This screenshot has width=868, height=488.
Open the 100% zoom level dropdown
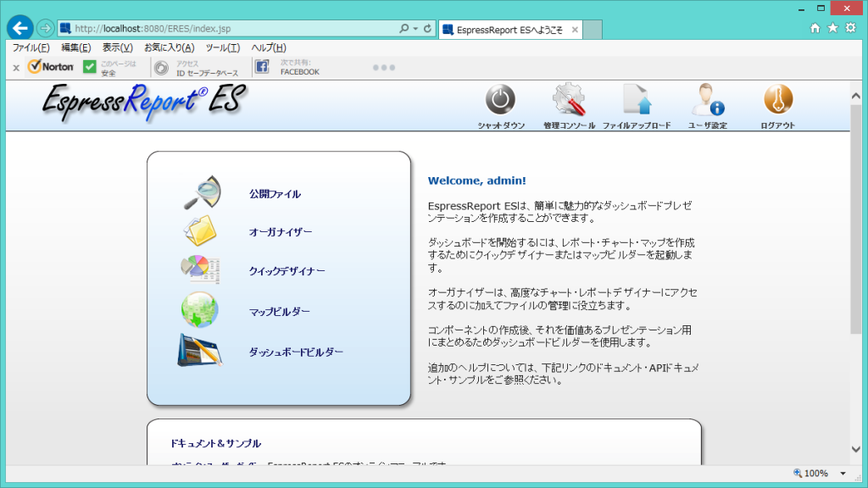(x=843, y=473)
